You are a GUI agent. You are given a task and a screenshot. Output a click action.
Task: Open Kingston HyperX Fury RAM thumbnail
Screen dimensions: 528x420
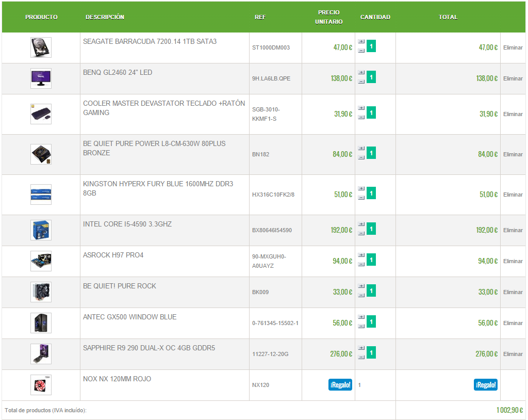pyautogui.click(x=41, y=195)
